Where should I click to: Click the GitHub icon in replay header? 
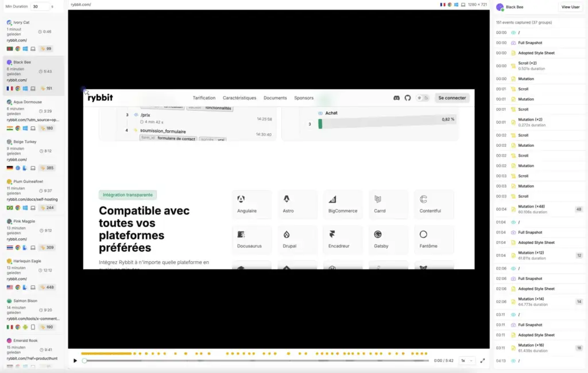coord(408,98)
